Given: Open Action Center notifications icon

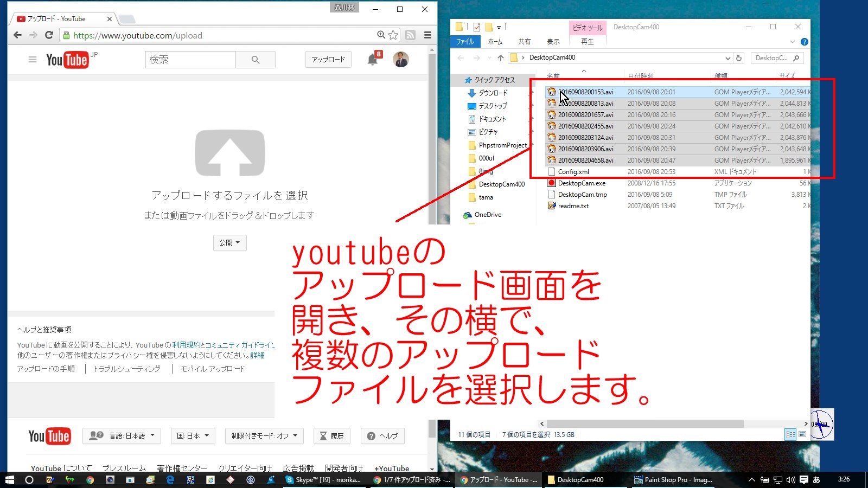Looking at the screenshot, I should (804, 480).
